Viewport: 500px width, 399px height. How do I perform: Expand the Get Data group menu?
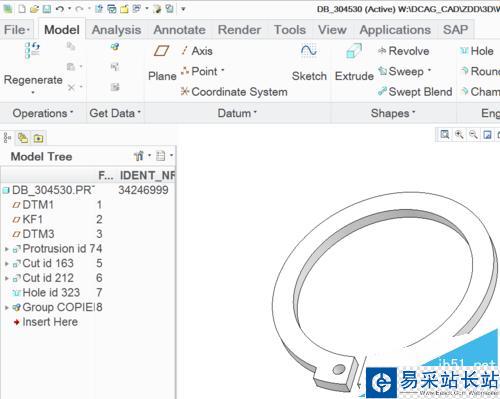[115, 113]
